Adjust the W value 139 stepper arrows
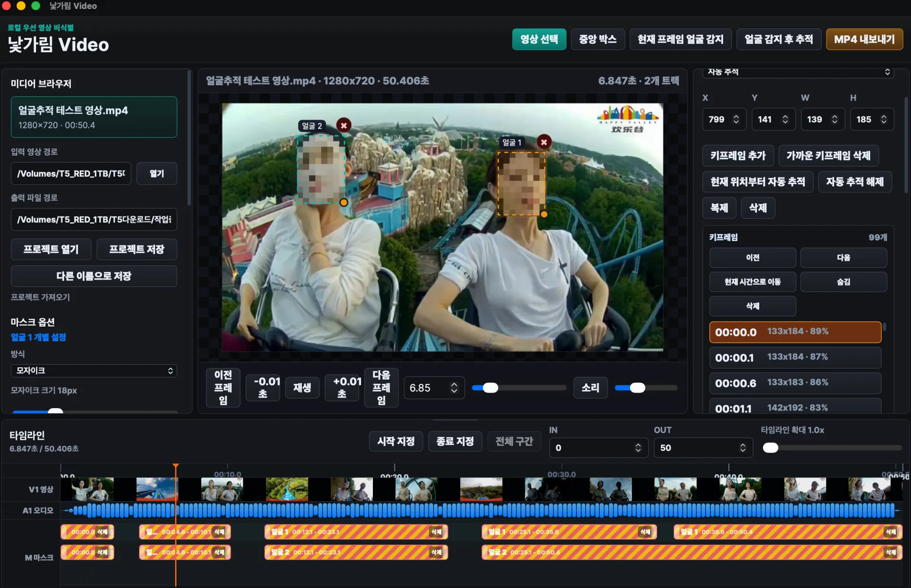Viewport: 911px width, 588px height. [835, 119]
